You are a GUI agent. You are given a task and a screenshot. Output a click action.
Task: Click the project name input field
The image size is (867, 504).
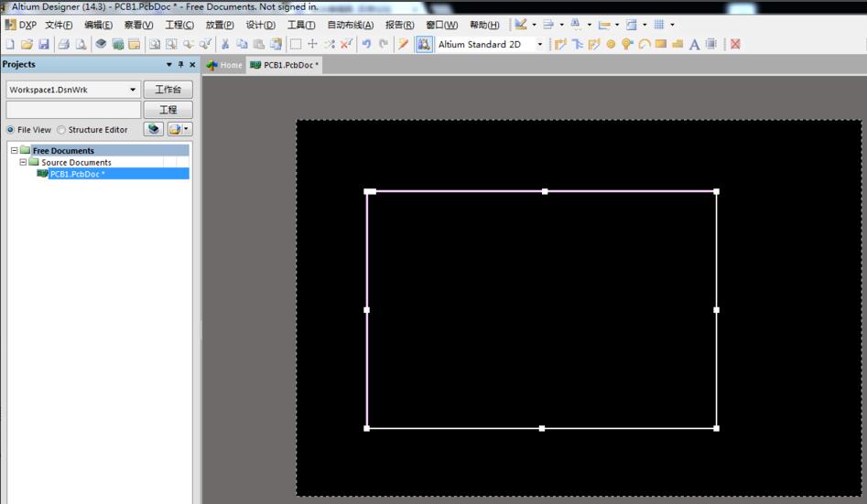click(73, 110)
